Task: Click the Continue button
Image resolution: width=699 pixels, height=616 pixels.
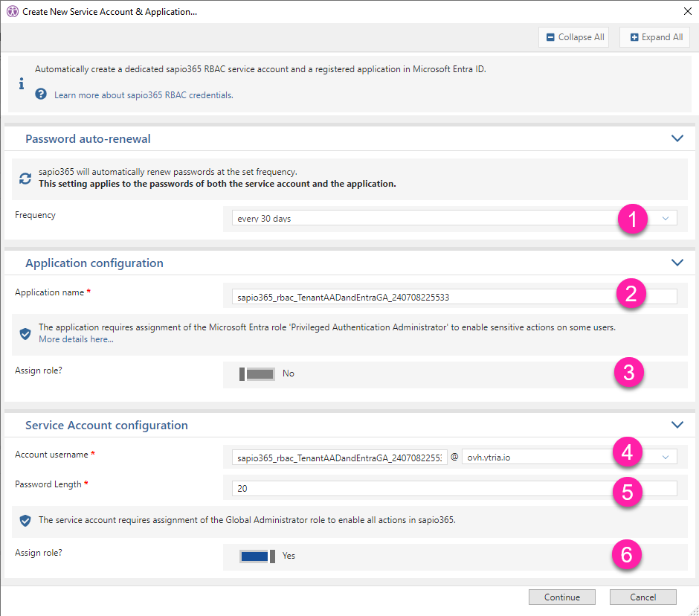Action: (x=561, y=597)
